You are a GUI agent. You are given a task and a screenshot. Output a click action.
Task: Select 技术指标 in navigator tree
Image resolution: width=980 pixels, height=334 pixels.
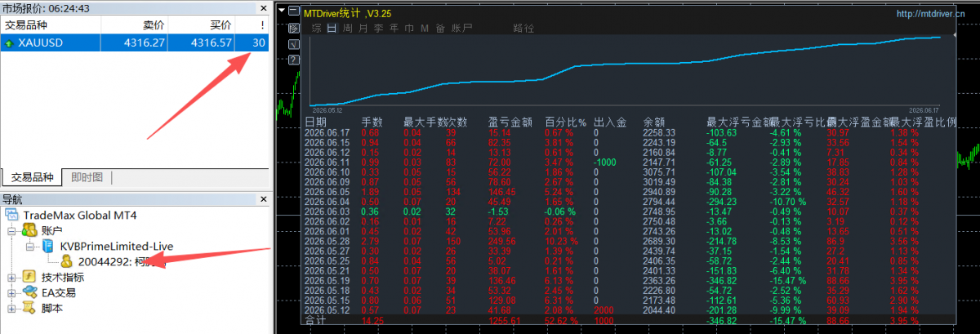(63, 277)
